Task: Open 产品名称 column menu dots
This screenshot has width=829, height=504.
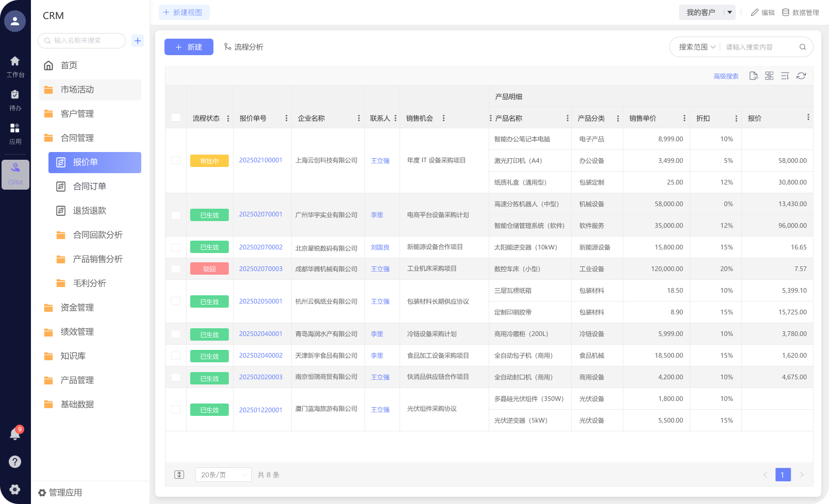Action: point(567,119)
